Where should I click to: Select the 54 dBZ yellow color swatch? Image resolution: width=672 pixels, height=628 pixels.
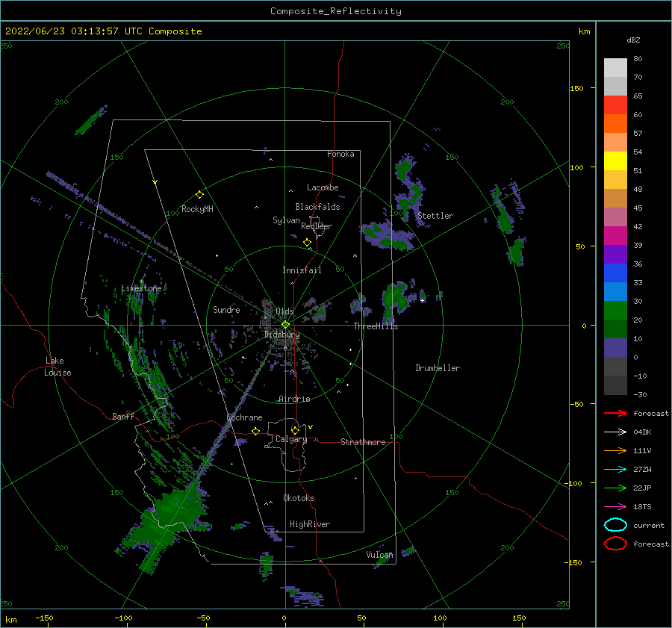tap(615, 161)
